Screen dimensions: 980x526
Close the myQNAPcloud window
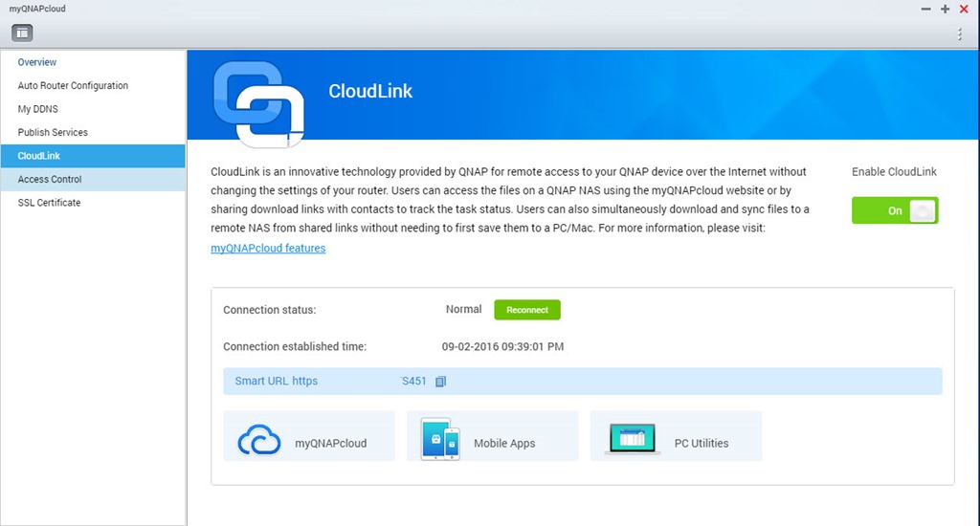964,9
